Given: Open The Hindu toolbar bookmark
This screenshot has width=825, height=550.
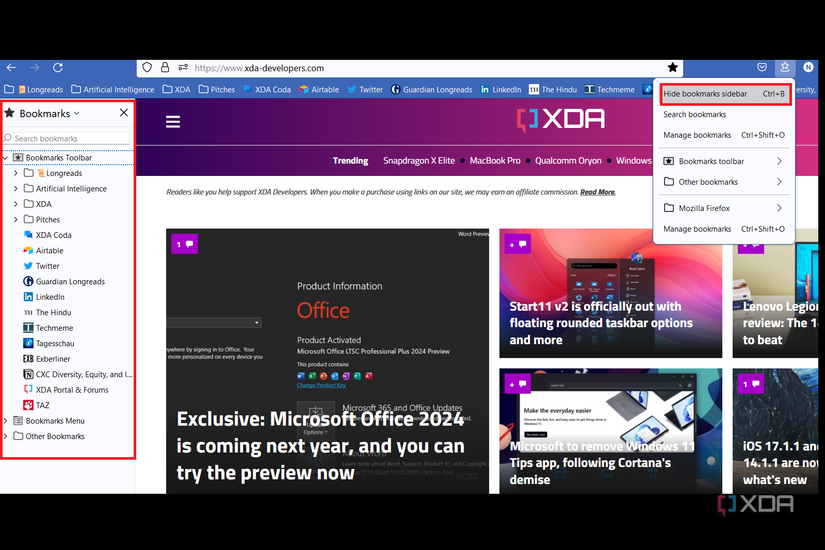Looking at the screenshot, I should click(x=553, y=89).
